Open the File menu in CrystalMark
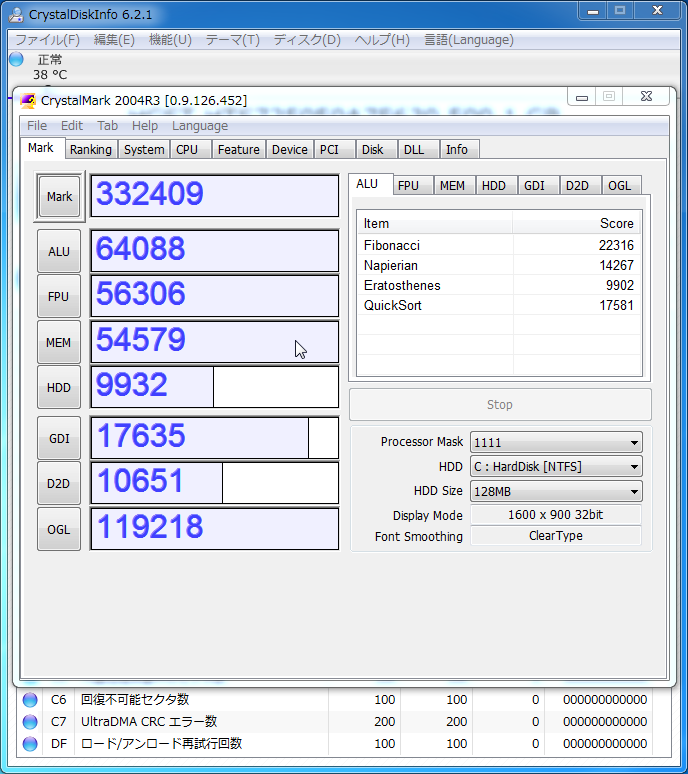The image size is (688, 774). point(37,126)
